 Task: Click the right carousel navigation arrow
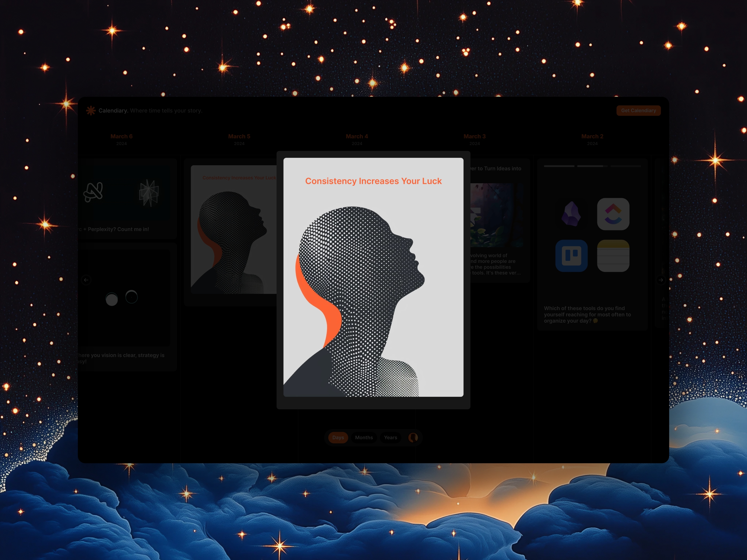point(661,280)
